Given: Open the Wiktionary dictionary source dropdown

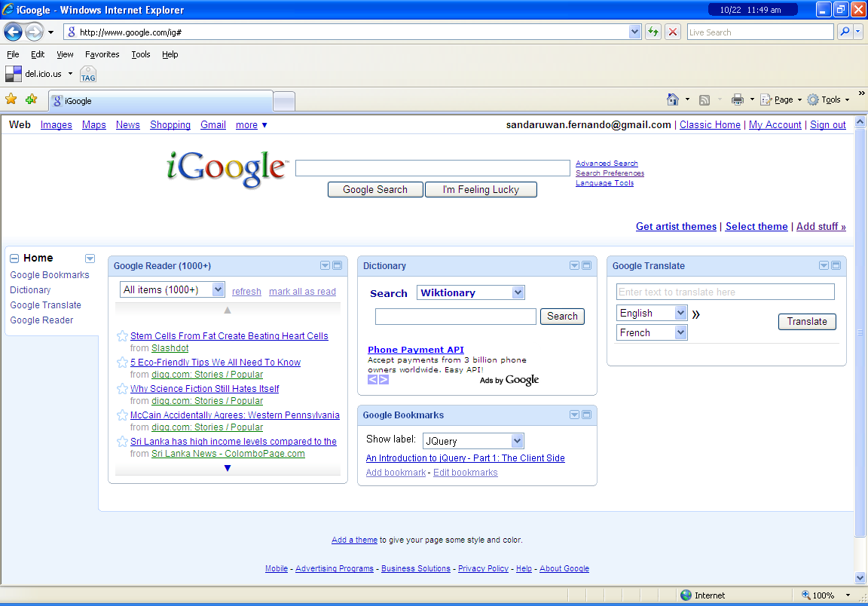Looking at the screenshot, I should [x=470, y=292].
